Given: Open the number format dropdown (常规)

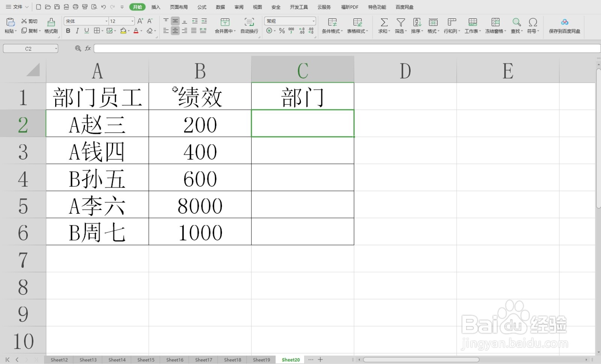Looking at the screenshot, I should (x=314, y=21).
